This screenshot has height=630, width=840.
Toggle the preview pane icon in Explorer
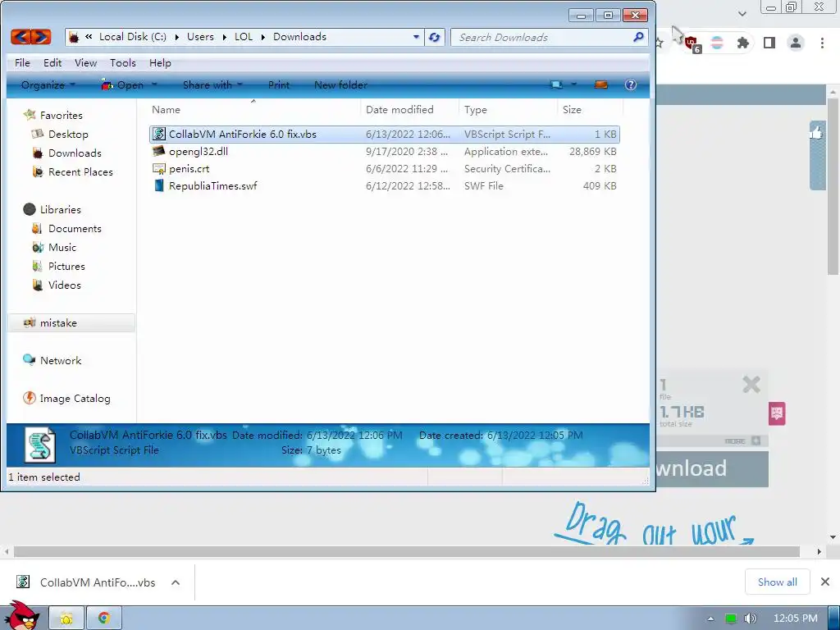pyautogui.click(x=601, y=84)
